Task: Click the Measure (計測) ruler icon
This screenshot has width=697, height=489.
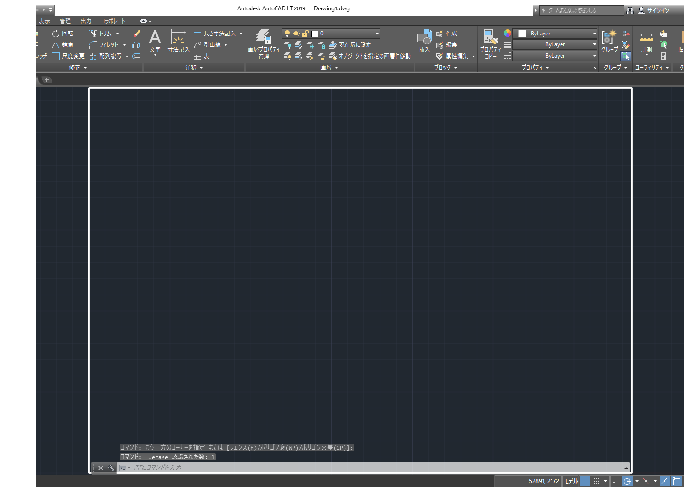Action: click(x=646, y=37)
